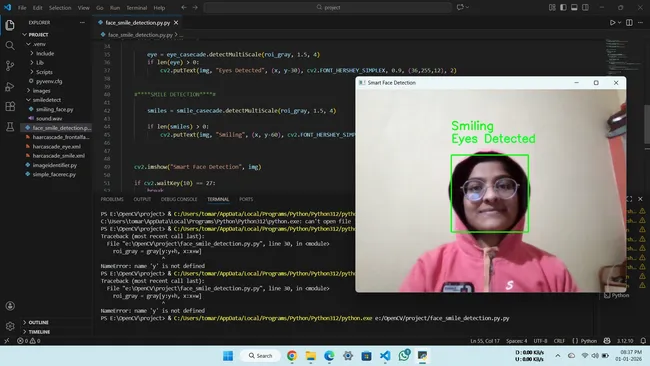This screenshot has height=366, width=650.
Task: Switch to the PORTS panel tab
Action: [x=246, y=199]
